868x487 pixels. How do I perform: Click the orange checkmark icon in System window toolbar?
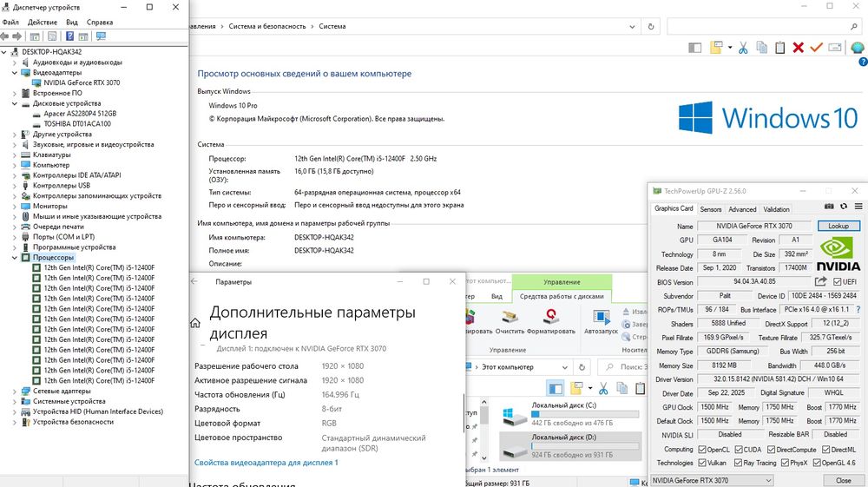pyautogui.click(x=816, y=48)
